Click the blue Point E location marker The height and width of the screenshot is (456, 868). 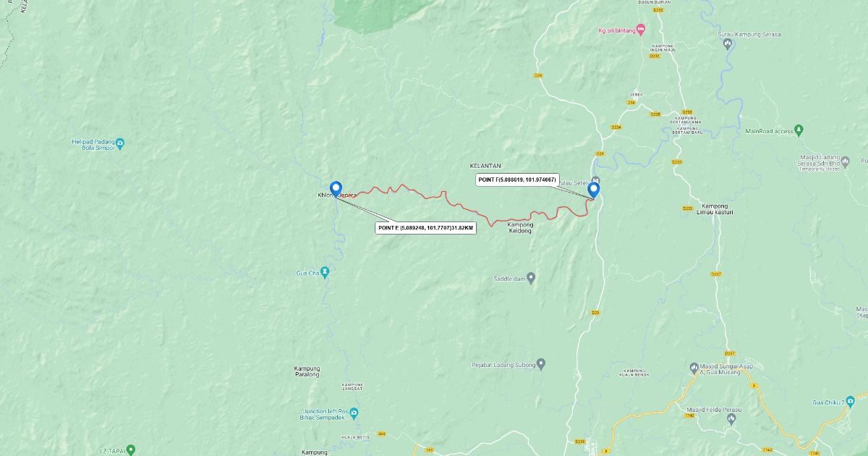pyautogui.click(x=336, y=189)
